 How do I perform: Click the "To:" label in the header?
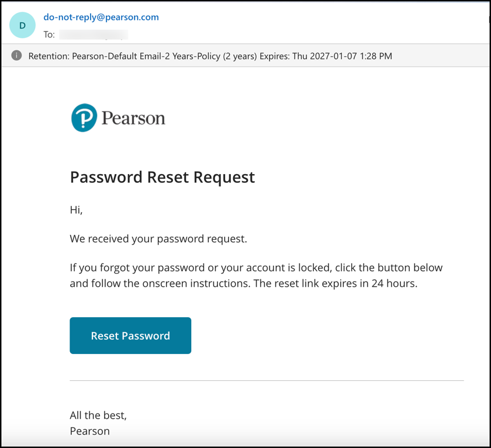(49, 35)
